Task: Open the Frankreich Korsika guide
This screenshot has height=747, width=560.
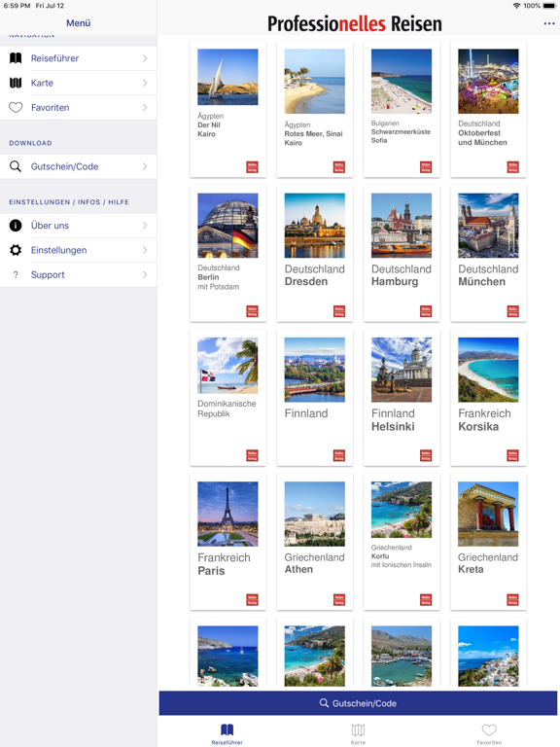Action: tap(489, 397)
